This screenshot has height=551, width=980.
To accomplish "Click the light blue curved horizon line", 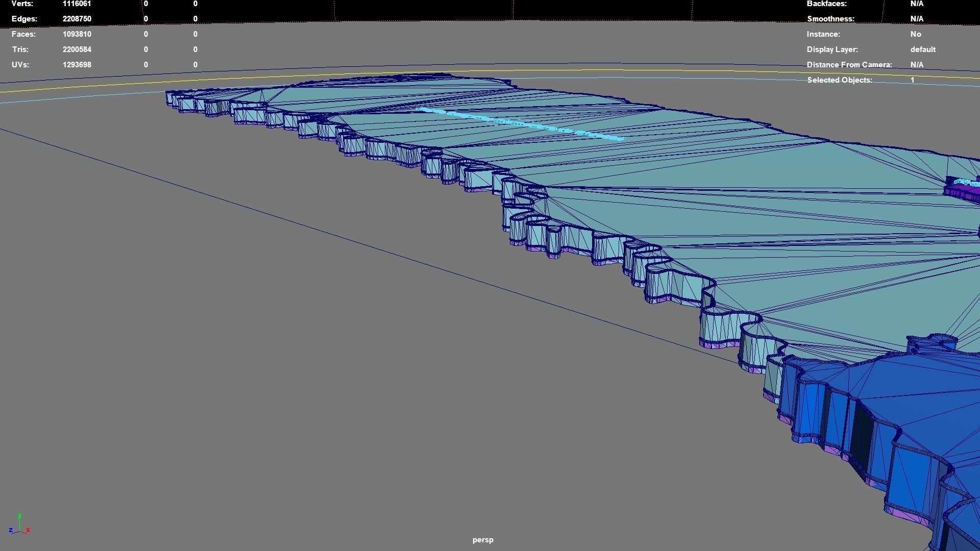I will [x=102, y=95].
